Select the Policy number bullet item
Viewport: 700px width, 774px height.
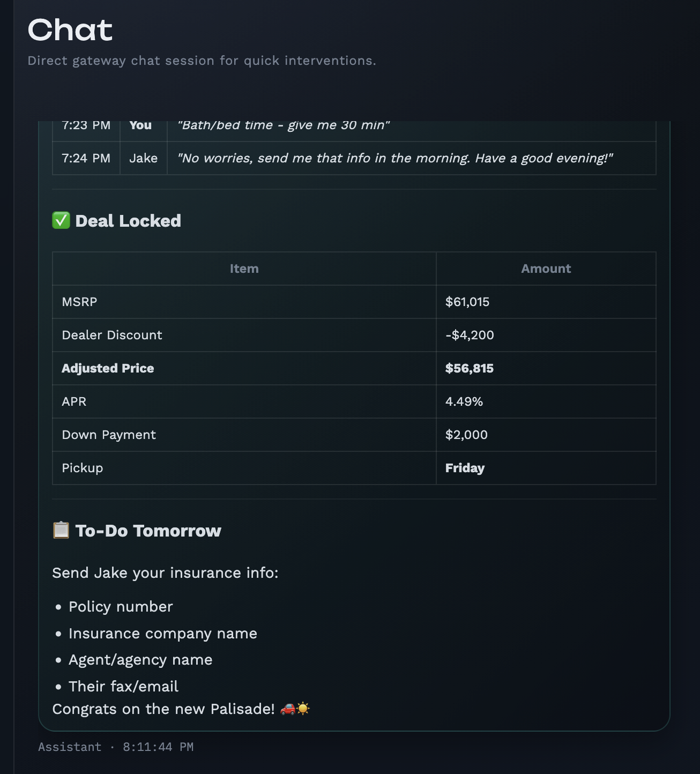120,606
